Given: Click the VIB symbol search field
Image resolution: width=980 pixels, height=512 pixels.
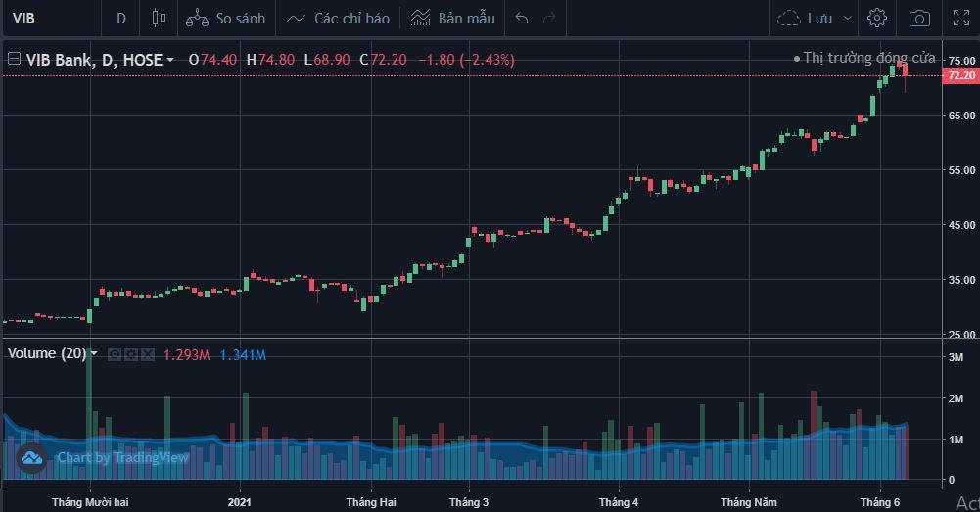Looking at the screenshot, I should (x=49, y=18).
